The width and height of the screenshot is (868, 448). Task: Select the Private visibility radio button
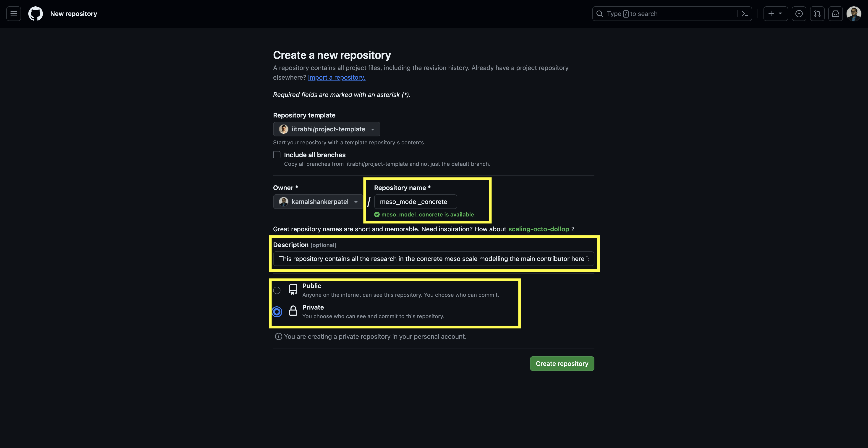pyautogui.click(x=277, y=312)
